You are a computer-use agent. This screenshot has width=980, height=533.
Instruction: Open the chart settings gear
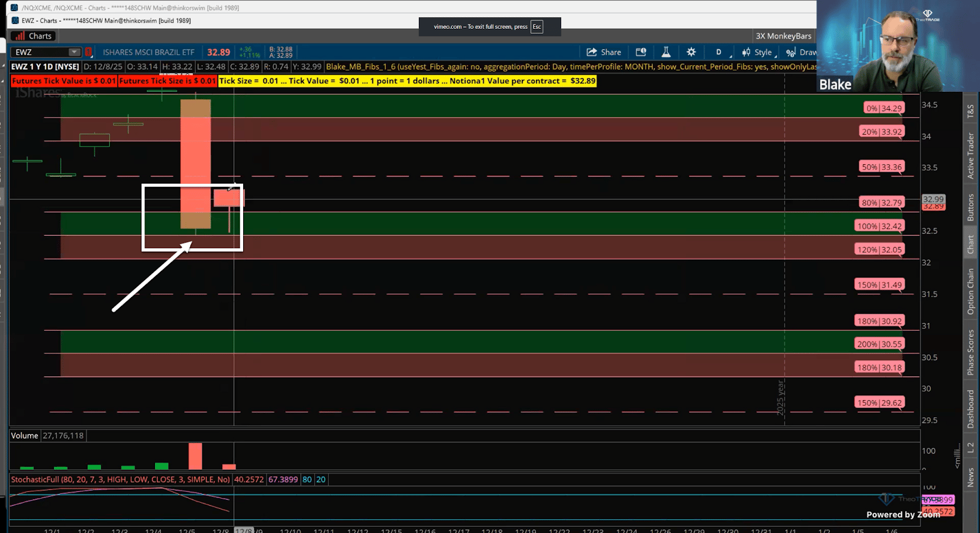pos(691,53)
